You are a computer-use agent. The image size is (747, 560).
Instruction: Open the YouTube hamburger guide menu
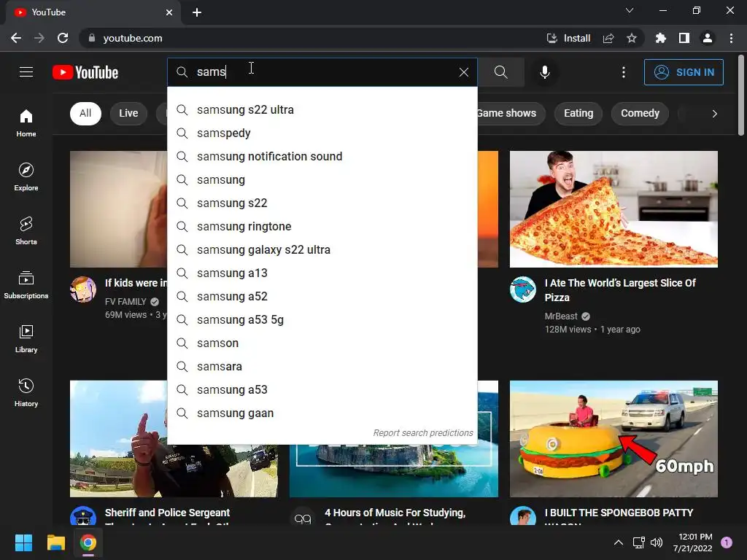click(26, 72)
